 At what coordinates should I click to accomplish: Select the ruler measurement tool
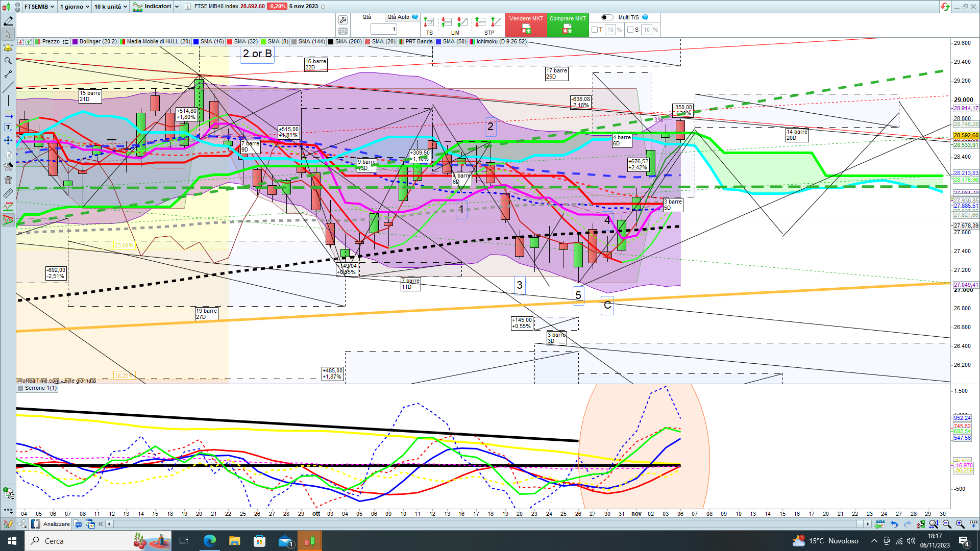[x=8, y=193]
